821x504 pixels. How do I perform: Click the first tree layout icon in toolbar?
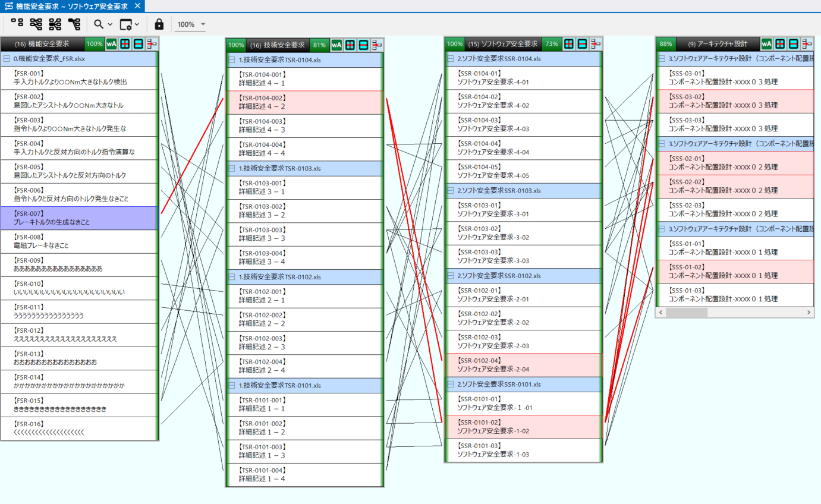click(x=17, y=24)
